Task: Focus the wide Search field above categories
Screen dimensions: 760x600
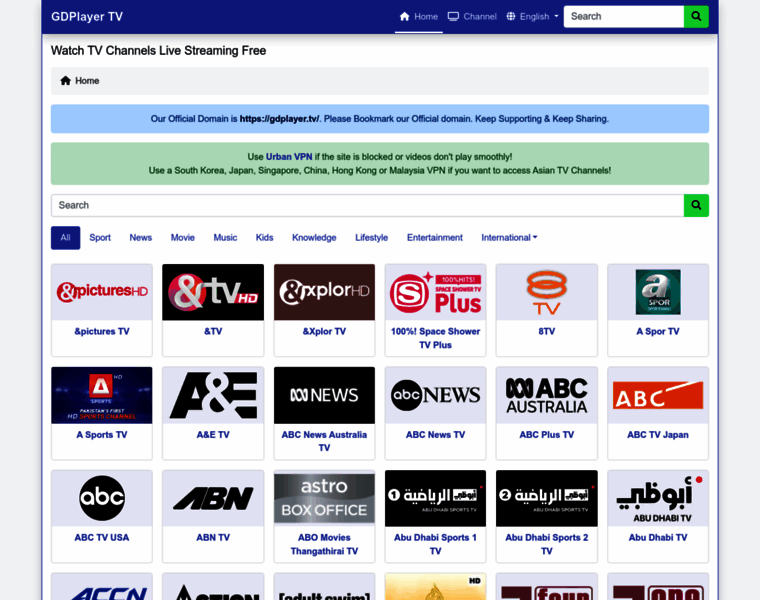Action: point(367,205)
